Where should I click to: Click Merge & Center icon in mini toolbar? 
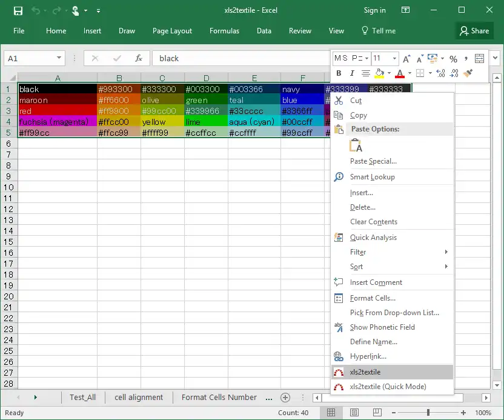coord(479,58)
